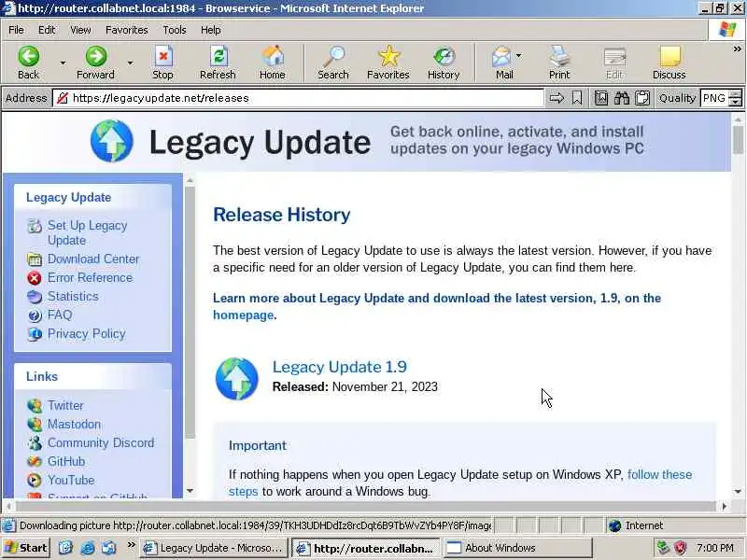The width and height of the screenshot is (747, 560).
Task: Click the Forward toolbar button
Action: pyautogui.click(x=96, y=63)
